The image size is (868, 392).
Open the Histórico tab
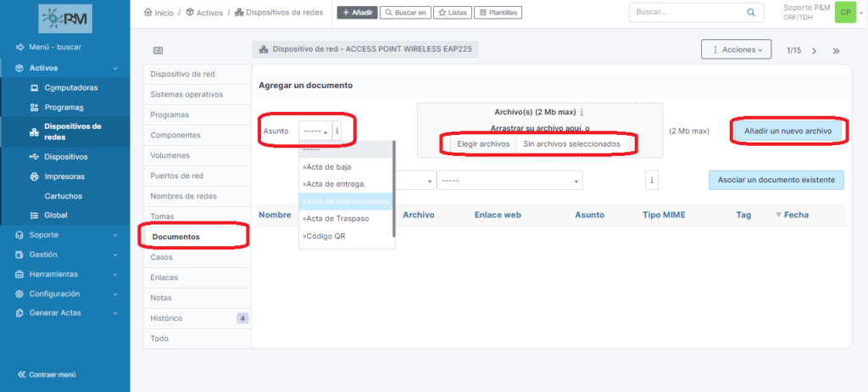[x=166, y=318]
